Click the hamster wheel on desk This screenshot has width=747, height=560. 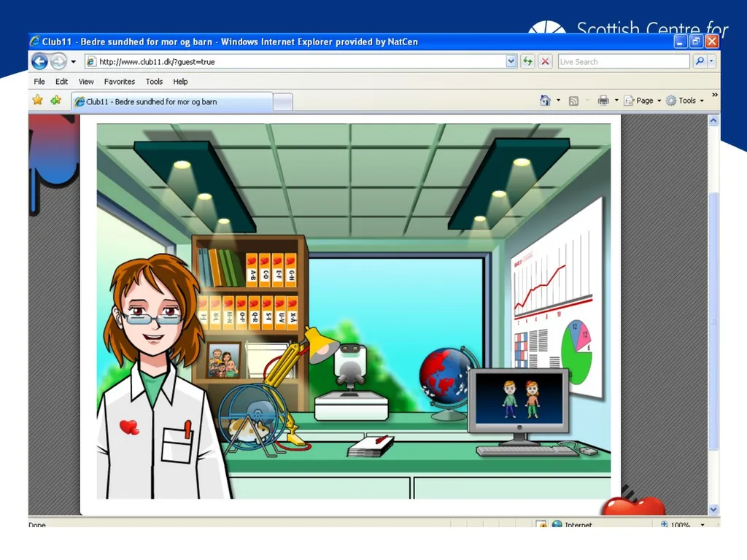[253, 419]
